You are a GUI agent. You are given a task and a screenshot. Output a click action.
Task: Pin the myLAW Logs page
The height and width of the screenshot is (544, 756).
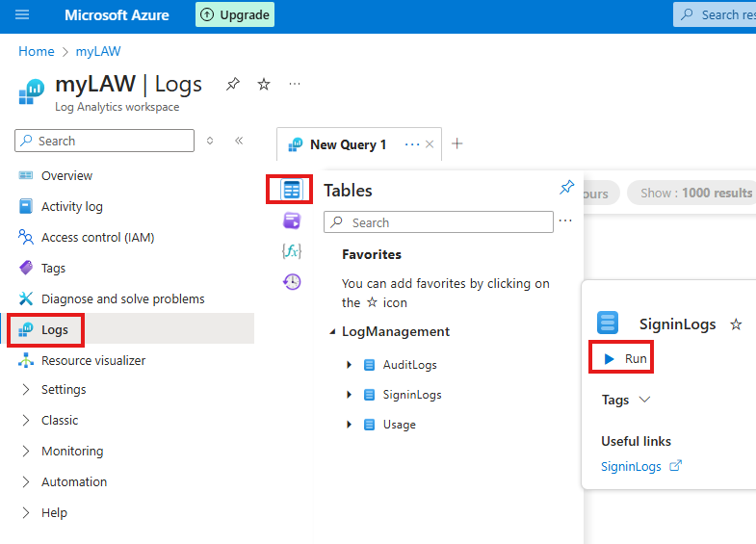(233, 84)
